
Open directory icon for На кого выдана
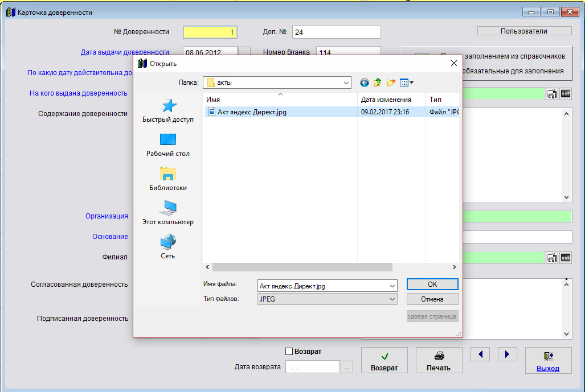(x=552, y=94)
